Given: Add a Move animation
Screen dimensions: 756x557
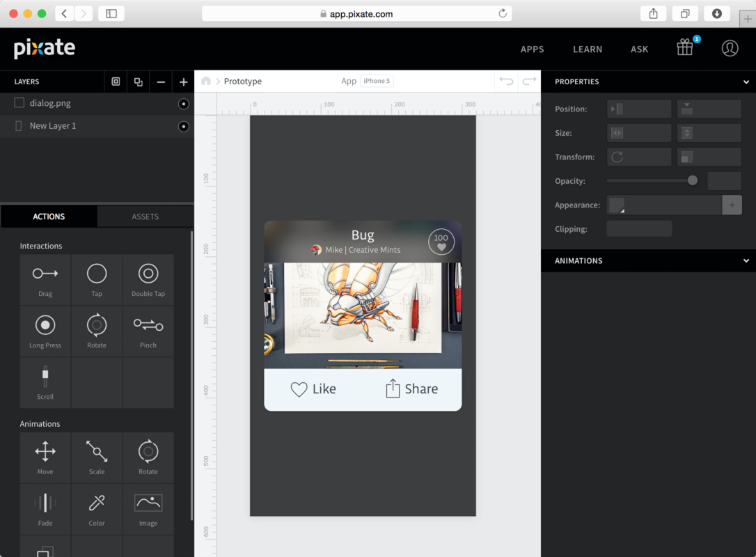Looking at the screenshot, I should (45, 457).
